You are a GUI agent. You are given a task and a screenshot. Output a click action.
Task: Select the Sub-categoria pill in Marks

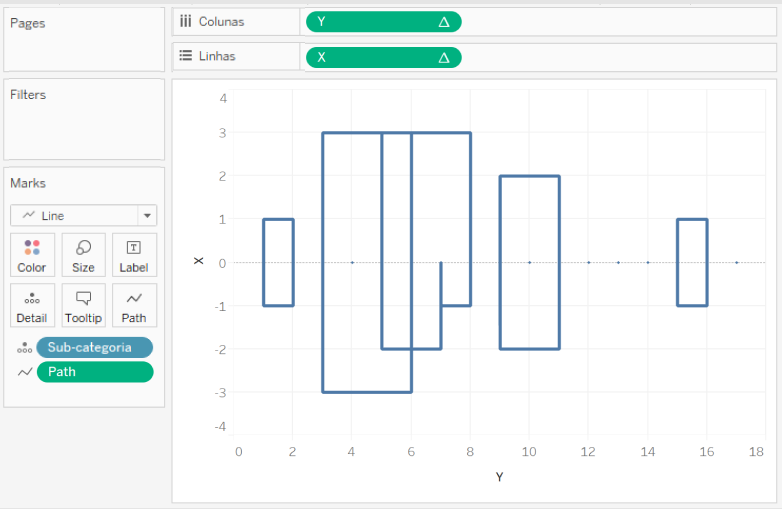(94, 347)
